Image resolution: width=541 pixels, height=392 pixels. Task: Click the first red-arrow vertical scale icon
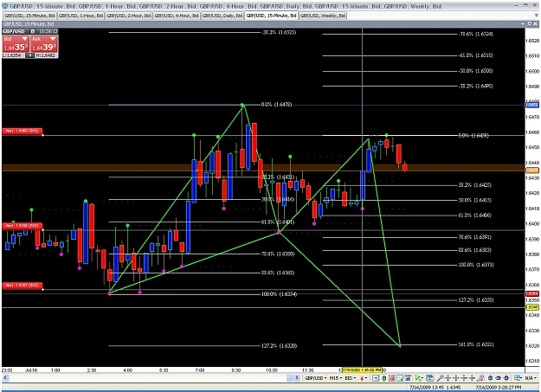click(464, 378)
